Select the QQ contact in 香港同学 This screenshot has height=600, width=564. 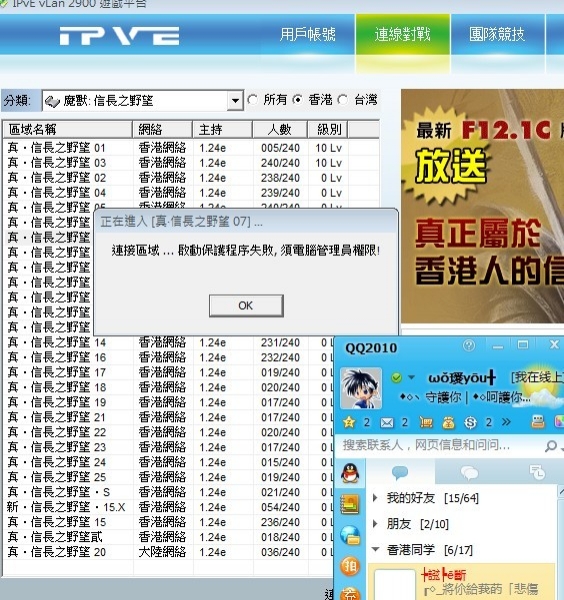(461, 581)
